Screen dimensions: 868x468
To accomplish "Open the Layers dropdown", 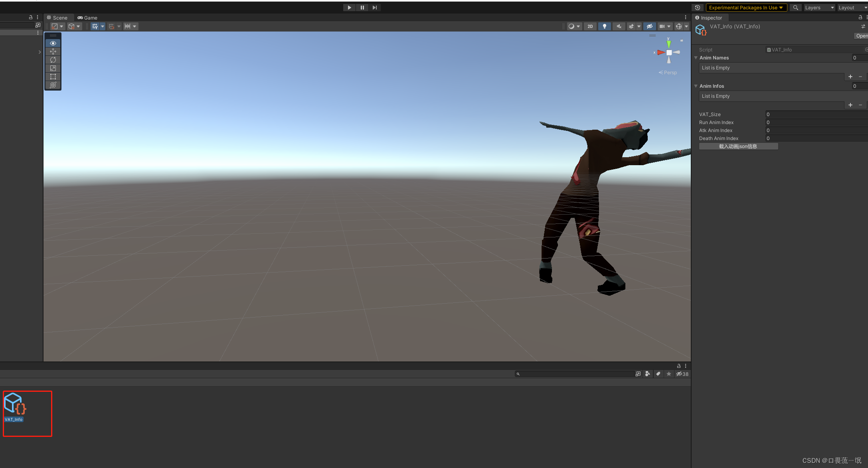I will click(819, 8).
